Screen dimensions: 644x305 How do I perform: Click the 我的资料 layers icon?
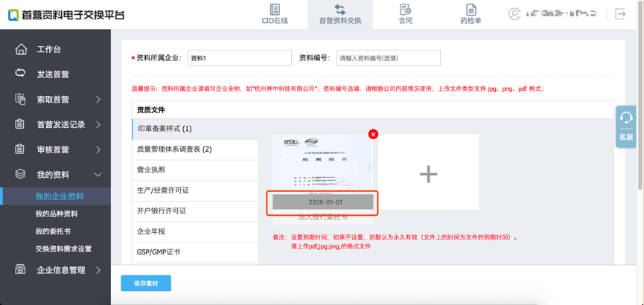(21, 175)
